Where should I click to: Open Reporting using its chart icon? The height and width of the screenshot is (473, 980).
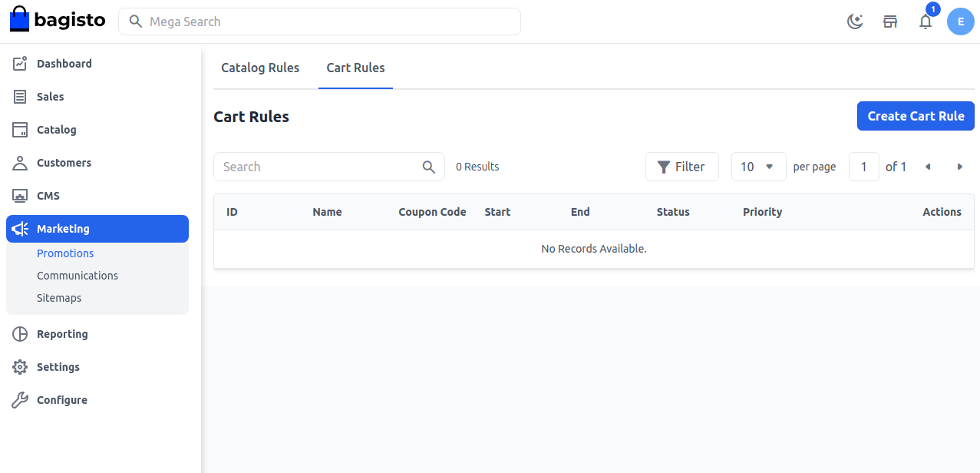[x=20, y=333]
